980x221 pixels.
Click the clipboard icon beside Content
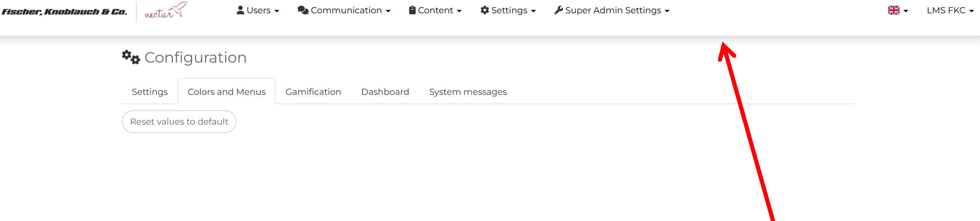[x=412, y=10]
